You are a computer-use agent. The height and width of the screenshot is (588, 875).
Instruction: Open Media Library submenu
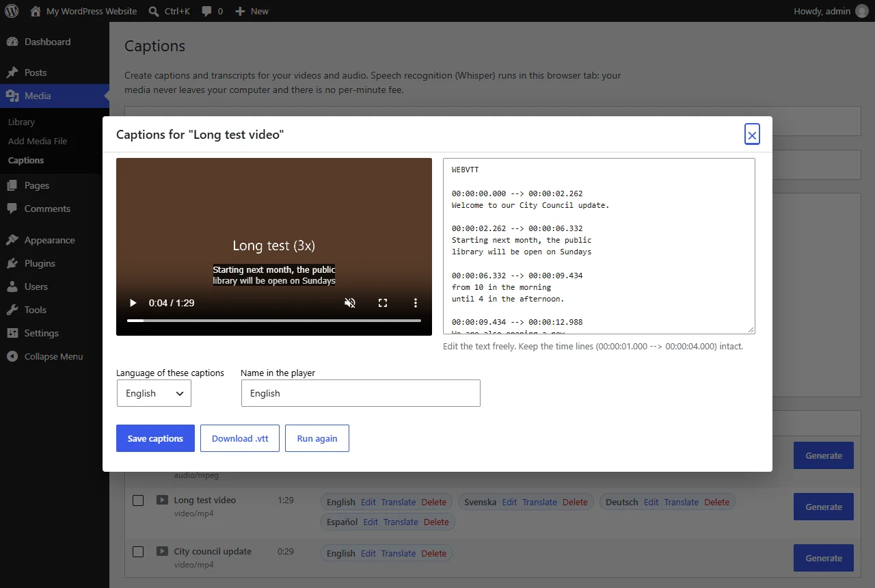[21, 122]
